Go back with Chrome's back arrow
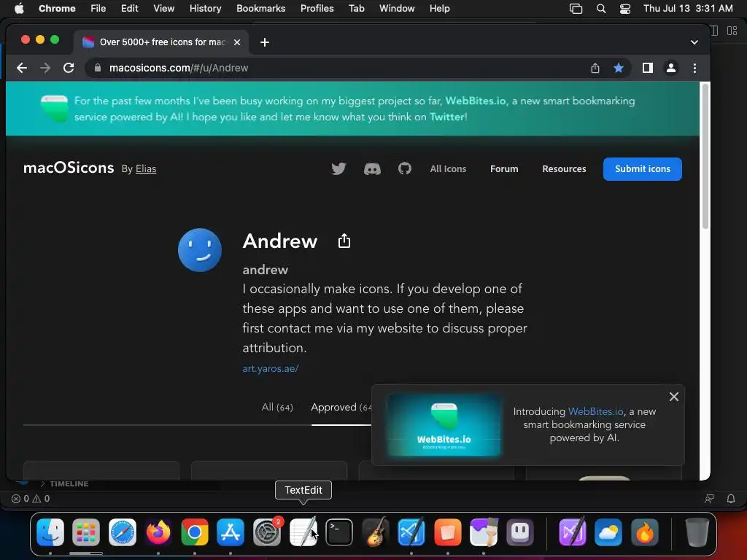 click(x=21, y=68)
